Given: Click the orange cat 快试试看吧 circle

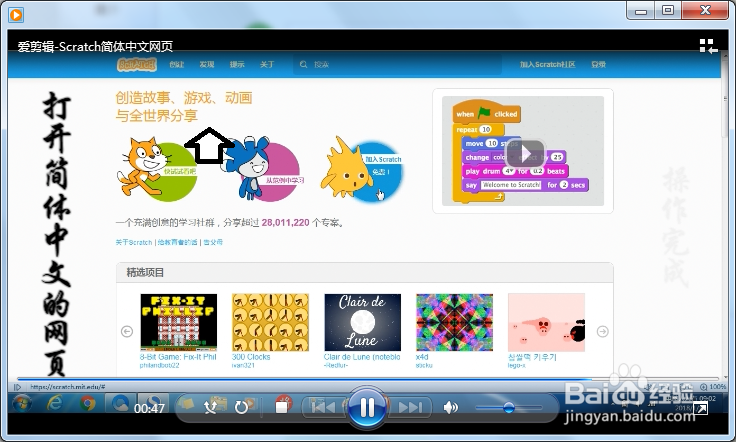Looking at the screenshot, I should [157, 168].
